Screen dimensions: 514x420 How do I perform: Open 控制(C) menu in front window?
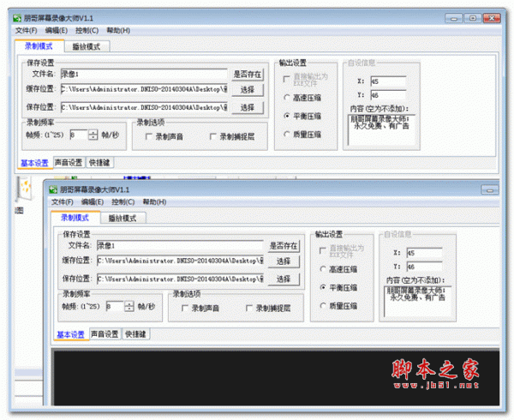pyautogui.click(x=123, y=202)
